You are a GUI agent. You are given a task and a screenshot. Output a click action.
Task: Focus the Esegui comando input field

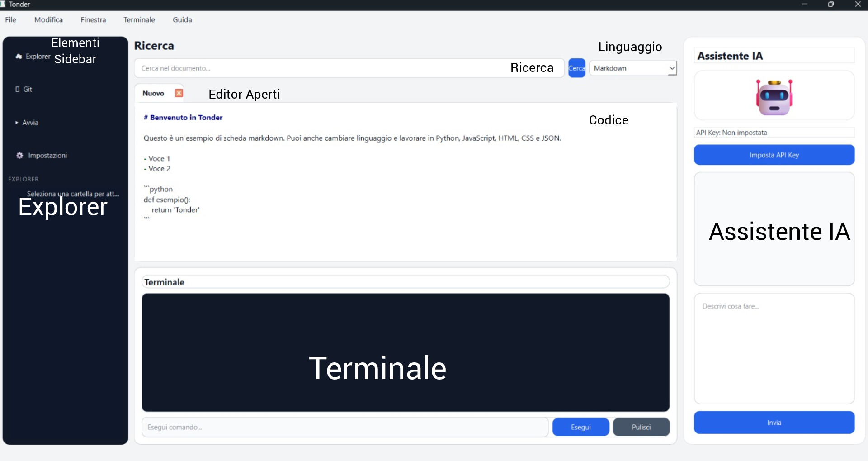(x=345, y=427)
